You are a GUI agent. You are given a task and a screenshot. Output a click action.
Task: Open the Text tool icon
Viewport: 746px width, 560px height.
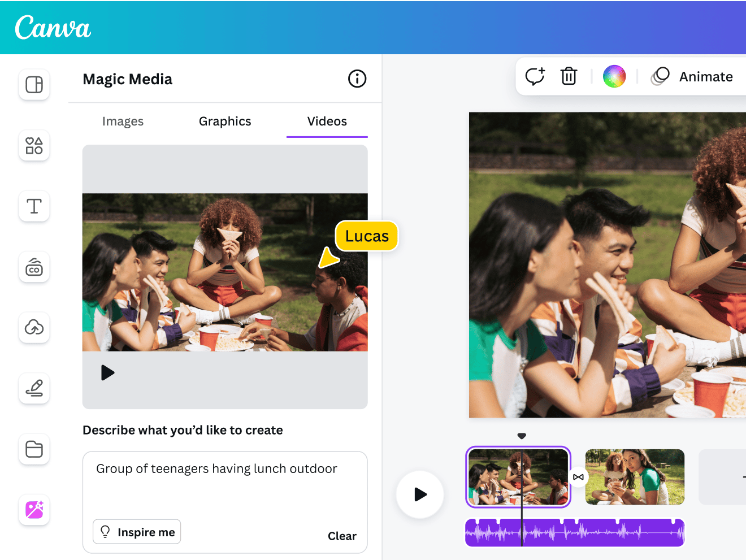[x=34, y=206]
